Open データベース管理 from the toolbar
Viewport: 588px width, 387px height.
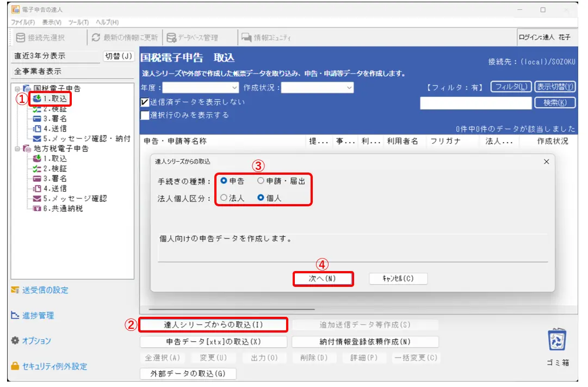click(x=192, y=38)
